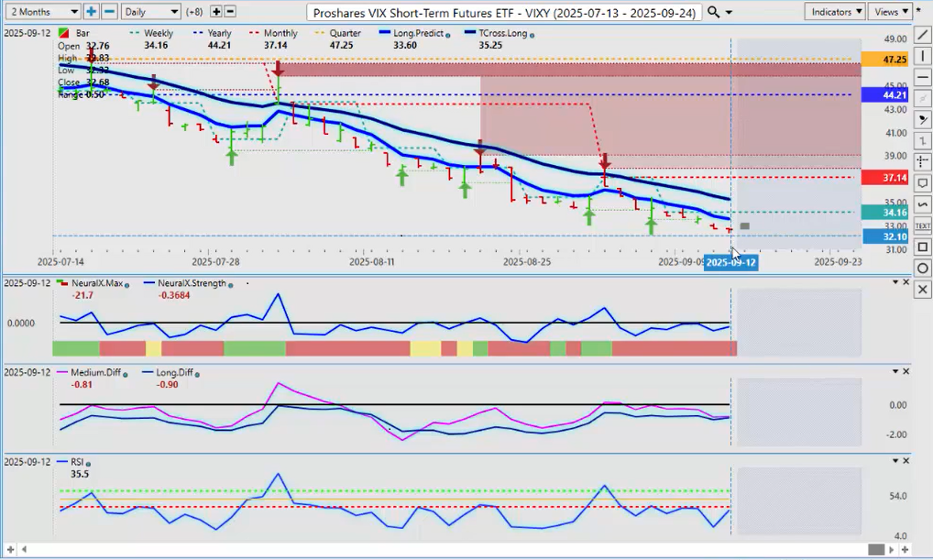Click the blue plus to extend time range
This screenshot has height=560, width=933.
pyautogui.click(x=91, y=11)
